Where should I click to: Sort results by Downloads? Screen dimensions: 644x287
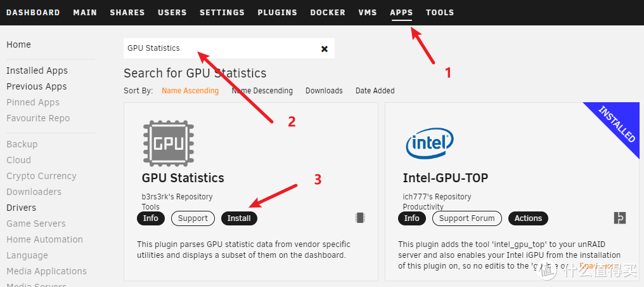tap(324, 91)
